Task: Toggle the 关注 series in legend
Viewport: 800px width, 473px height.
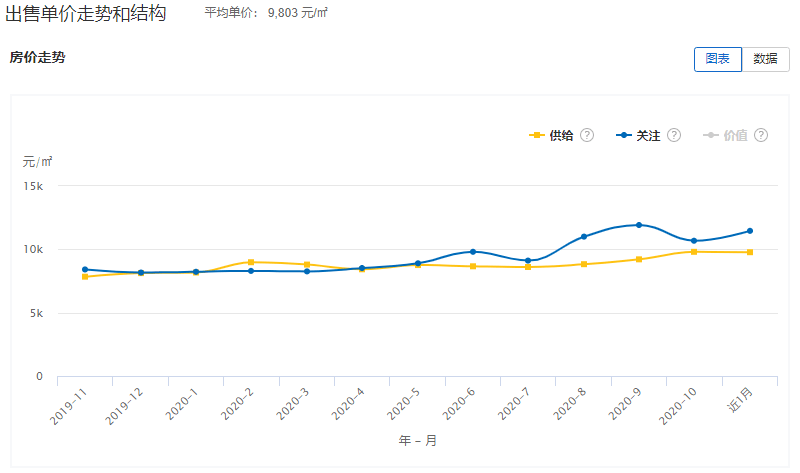Action: 639,135
